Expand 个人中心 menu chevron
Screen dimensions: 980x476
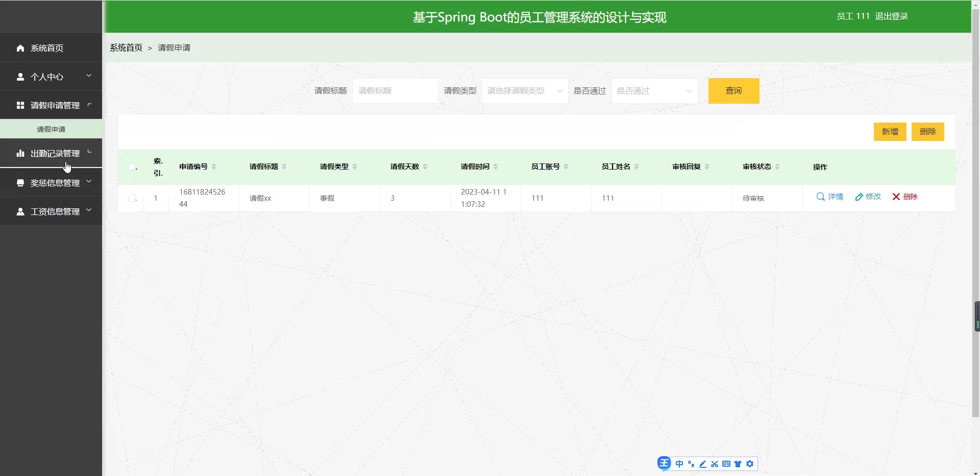coord(89,76)
